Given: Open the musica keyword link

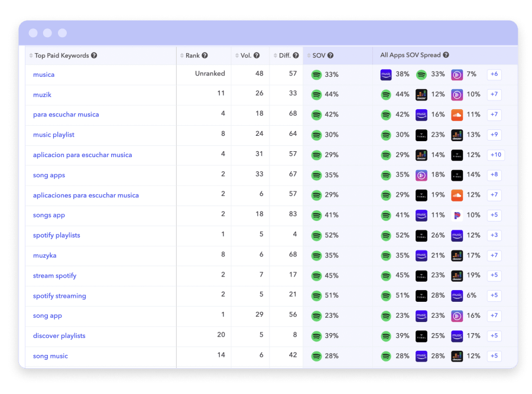Looking at the screenshot, I should [44, 74].
